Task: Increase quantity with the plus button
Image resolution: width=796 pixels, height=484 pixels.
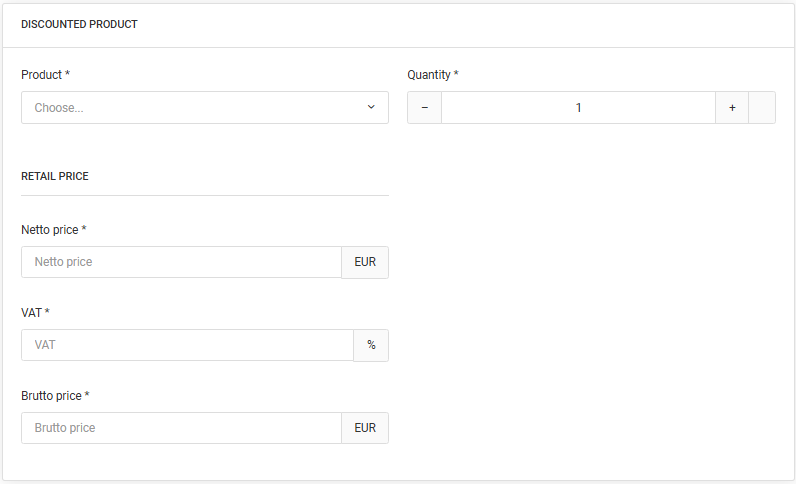Action: coord(732,108)
